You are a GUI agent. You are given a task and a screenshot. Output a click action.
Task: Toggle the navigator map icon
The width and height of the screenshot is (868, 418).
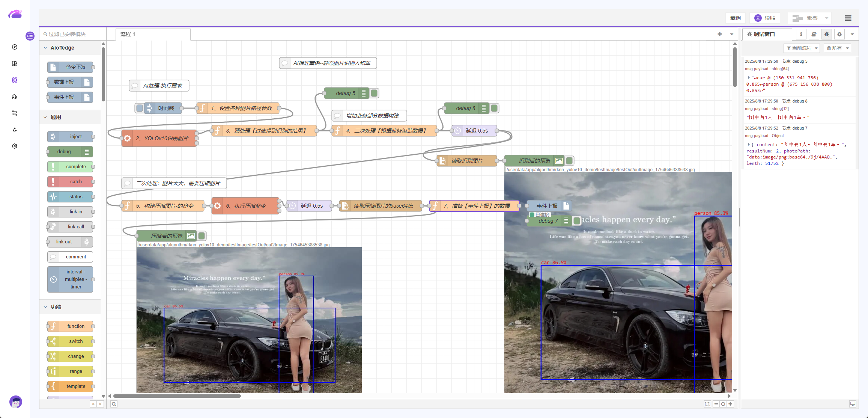[707, 404]
